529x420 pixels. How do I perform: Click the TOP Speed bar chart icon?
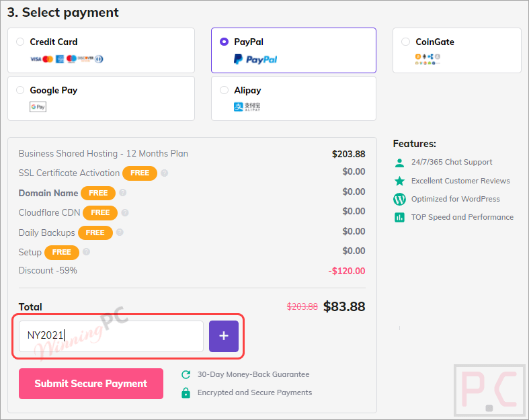point(399,217)
